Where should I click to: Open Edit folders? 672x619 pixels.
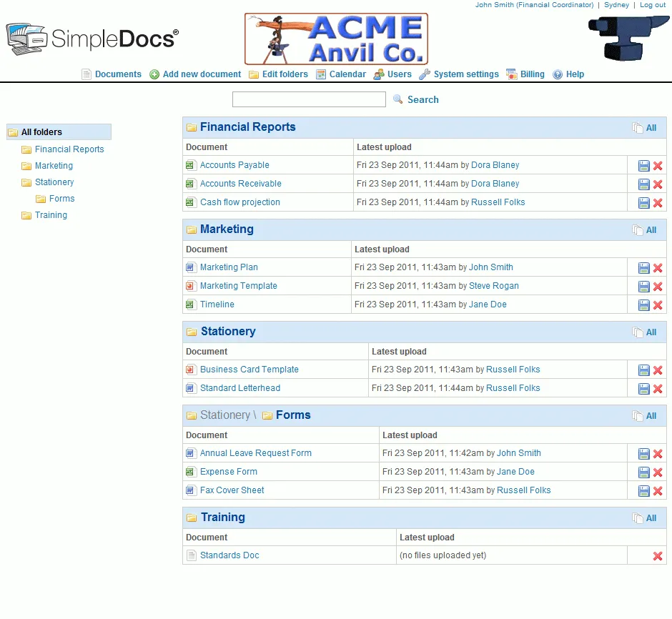[283, 74]
